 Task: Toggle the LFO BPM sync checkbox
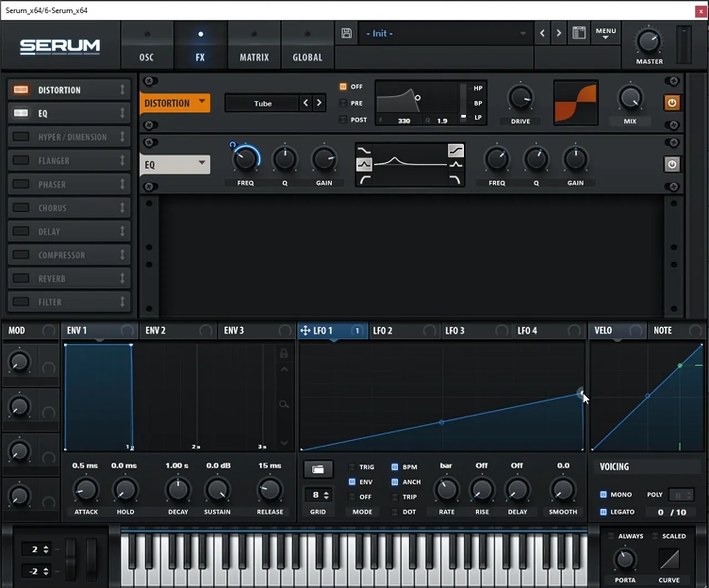(394, 467)
